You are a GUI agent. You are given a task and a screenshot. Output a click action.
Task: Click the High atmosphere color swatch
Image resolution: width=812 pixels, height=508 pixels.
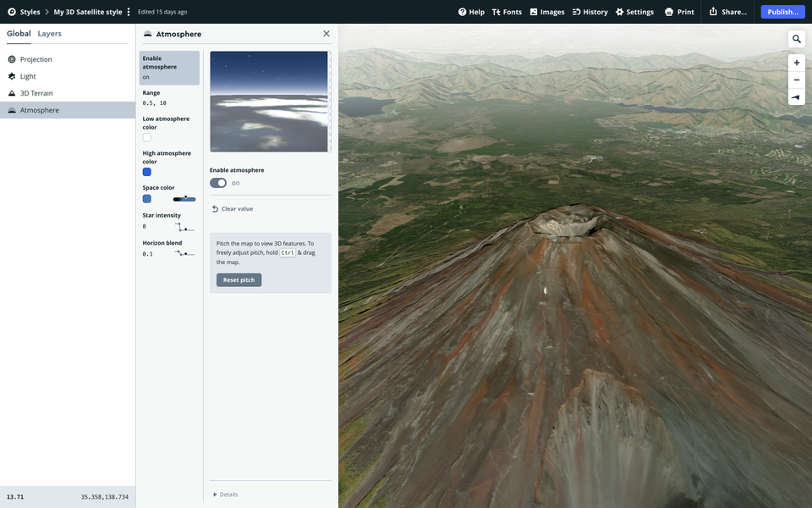coord(147,172)
